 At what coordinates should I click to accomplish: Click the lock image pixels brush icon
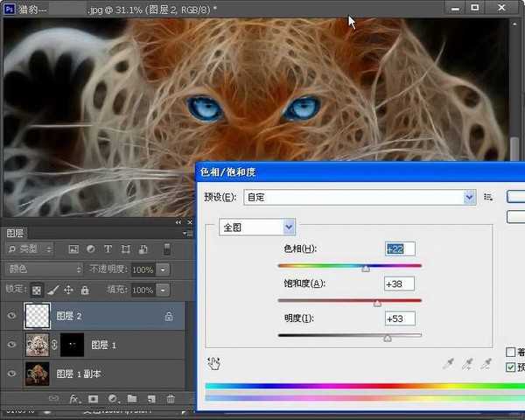click(52, 290)
